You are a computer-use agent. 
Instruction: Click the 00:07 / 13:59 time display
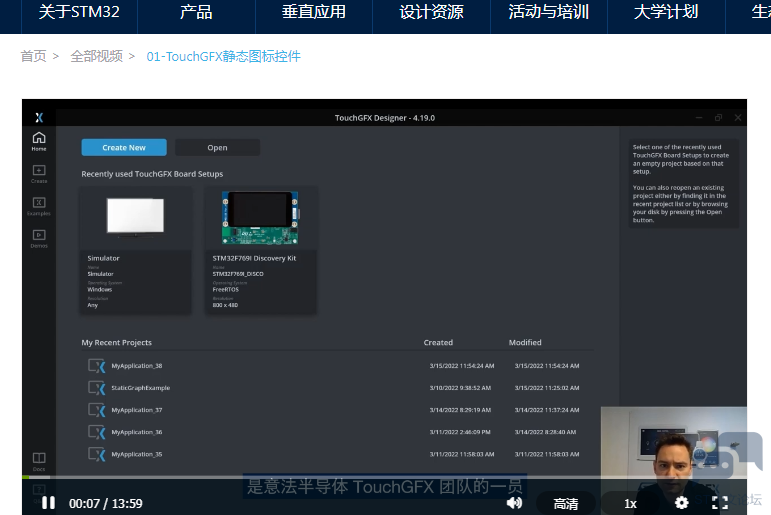106,503
